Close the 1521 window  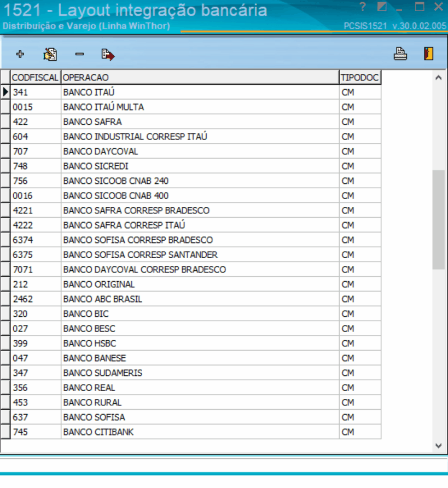pyautogui.click(x=439, y=7)
